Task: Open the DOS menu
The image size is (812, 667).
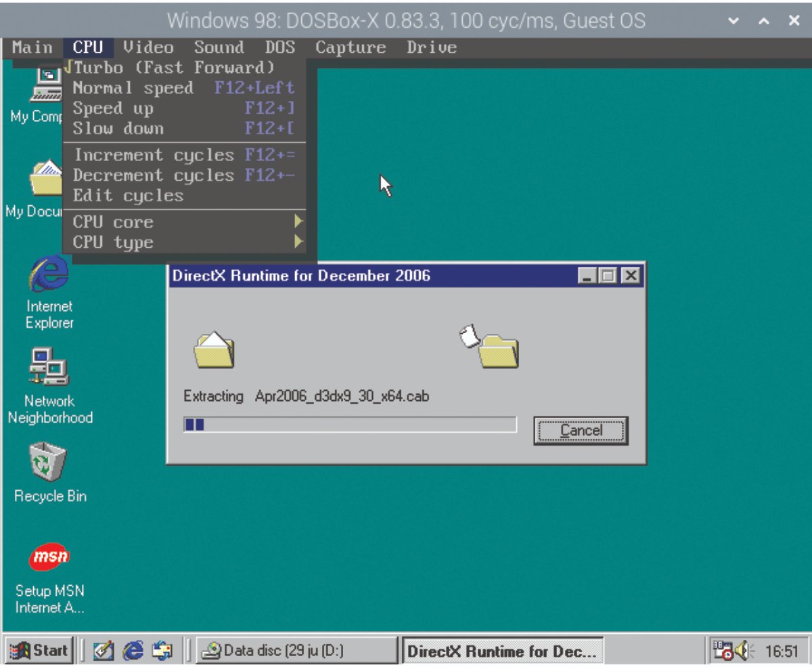Action: [280, 47]
